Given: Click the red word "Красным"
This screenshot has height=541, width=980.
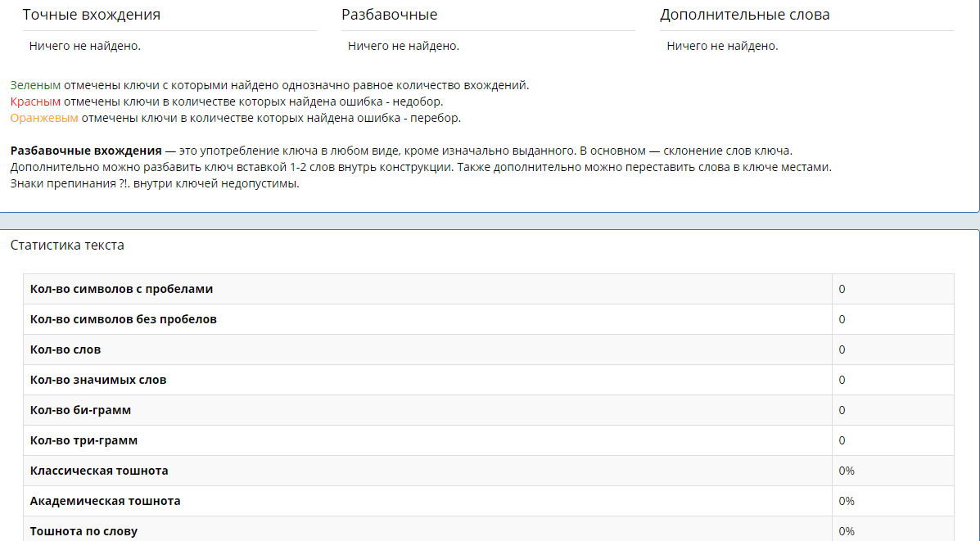Looking at the screenshot, I should click(35, 101).
